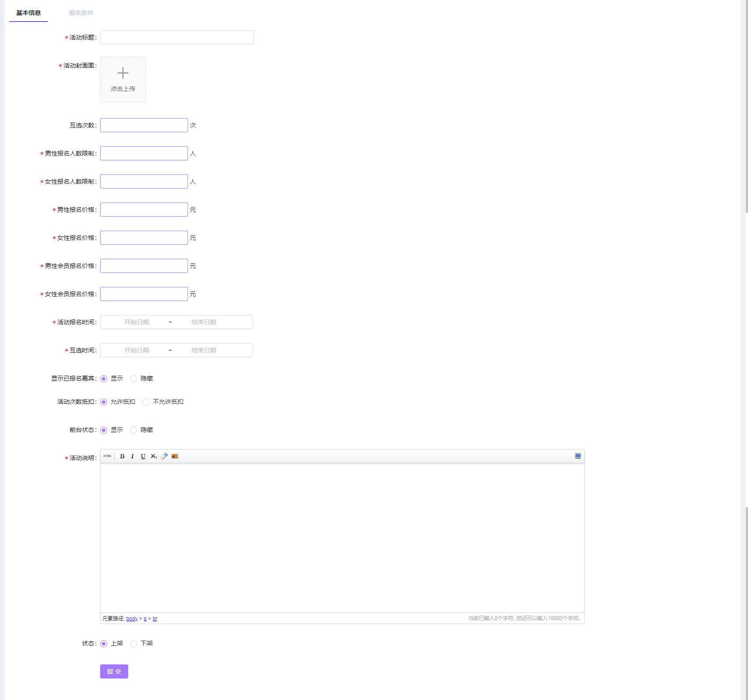This screenshot has height=700, width=748.
Task: Focus the 男性会员报名价格 input field
Action: (x=144, y=266)
